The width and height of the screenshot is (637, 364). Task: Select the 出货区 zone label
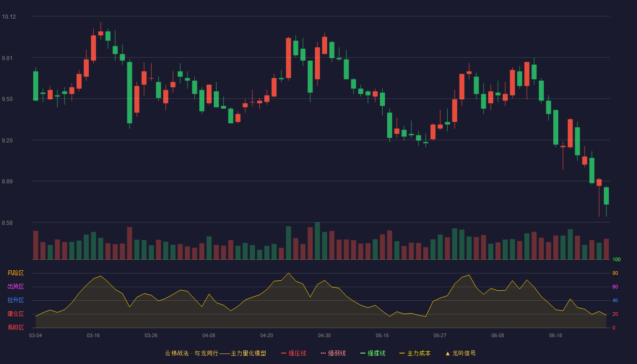point(15,287)
